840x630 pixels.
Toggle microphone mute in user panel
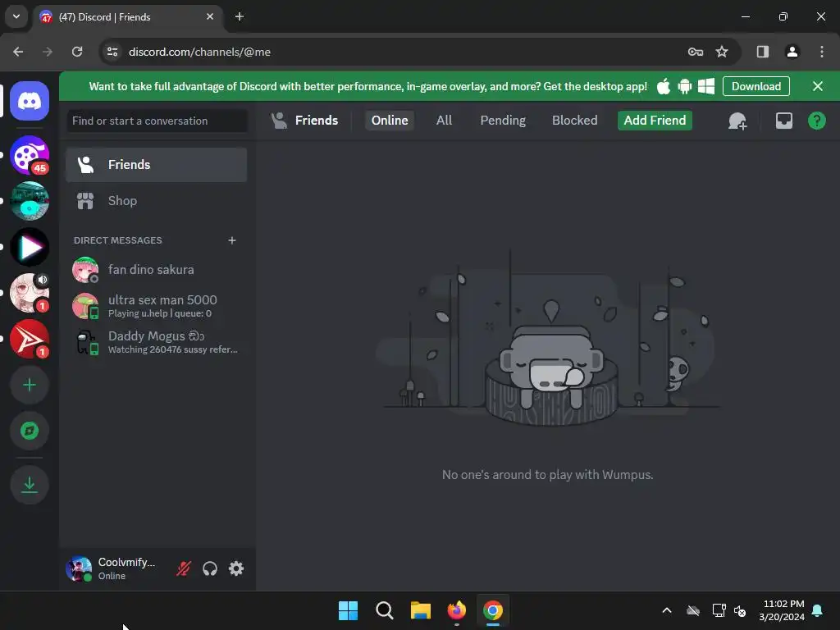(184, 568)
